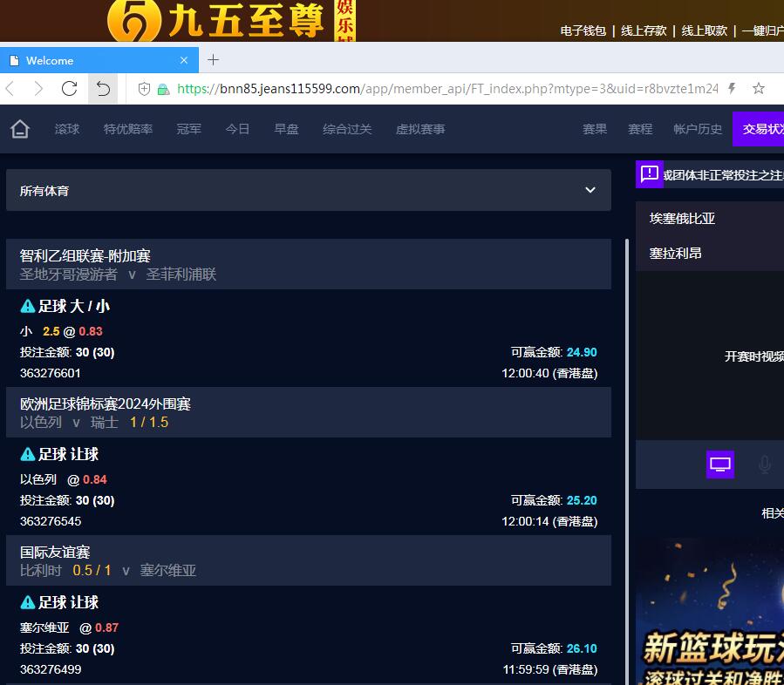Click the home icon in navigation bar
784x685 pixels.
coord(20,129)
